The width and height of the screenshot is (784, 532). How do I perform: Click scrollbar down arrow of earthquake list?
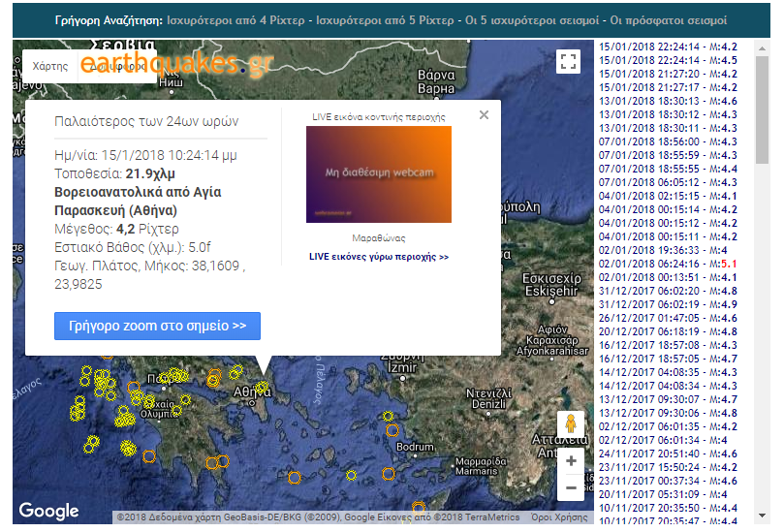click(762, 516)
